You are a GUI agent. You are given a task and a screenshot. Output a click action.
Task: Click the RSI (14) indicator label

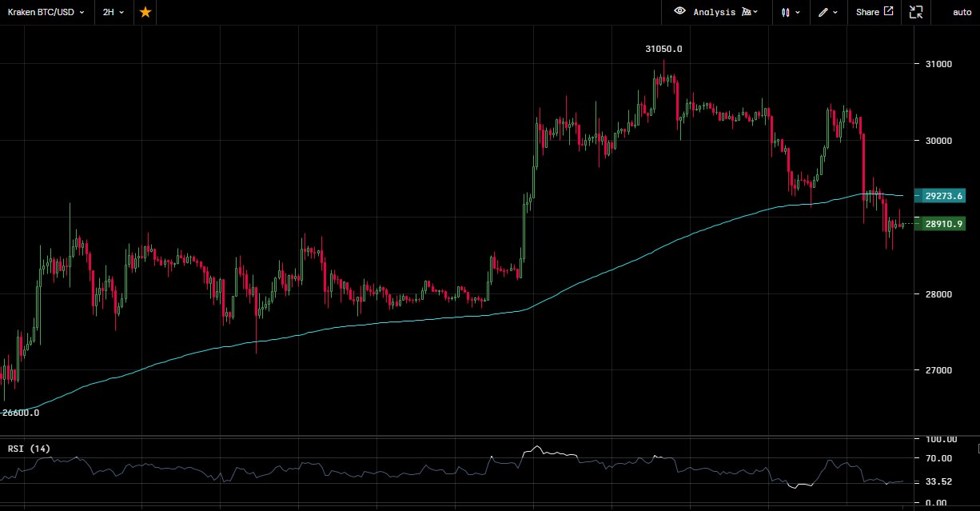[x=29, y=449]
